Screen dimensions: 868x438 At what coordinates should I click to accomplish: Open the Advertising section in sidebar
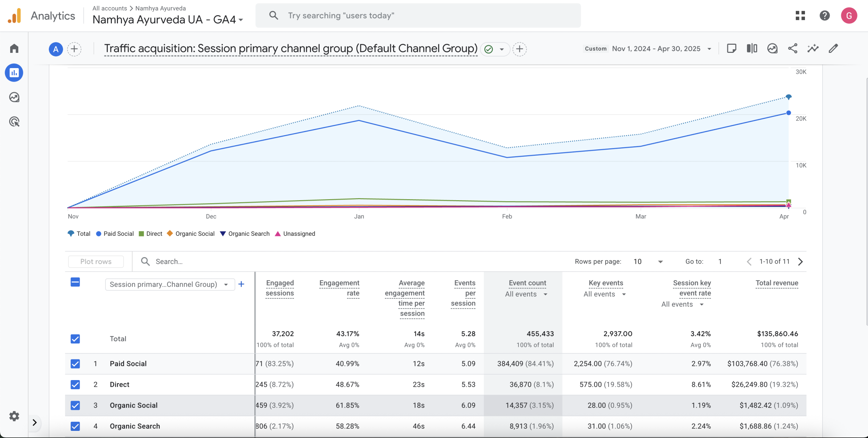pyautogui.click(x=14, y=122)
